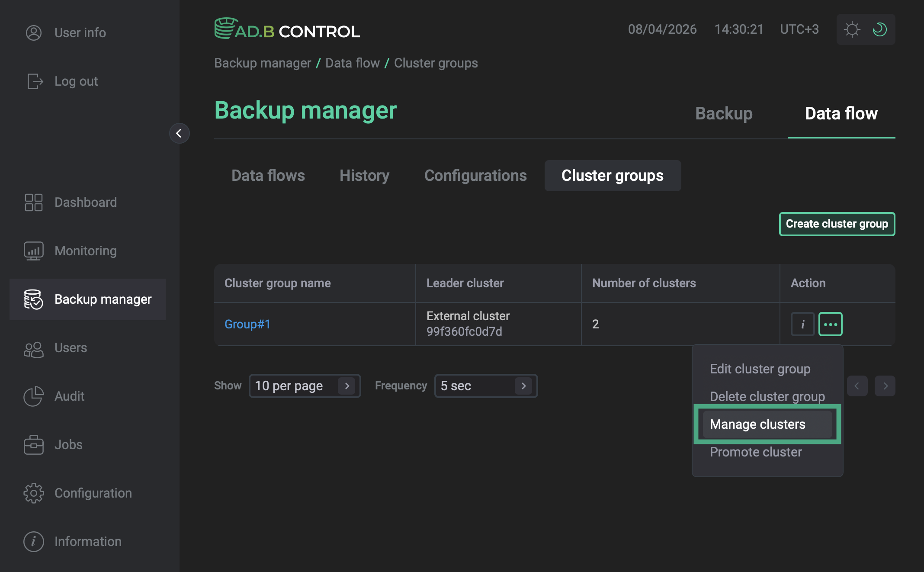
Task: Click the Backup manager database icon
Action: click(x=33, y=299)
